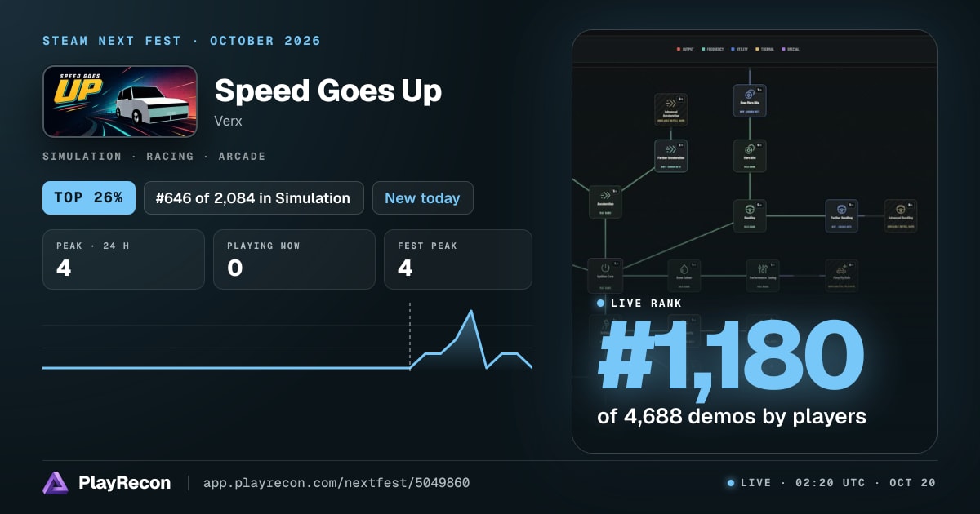Image resolution: width=980 pixels, height=514 pixels.
Task: Click the peak point on player chart
Action: coord(471,311)
